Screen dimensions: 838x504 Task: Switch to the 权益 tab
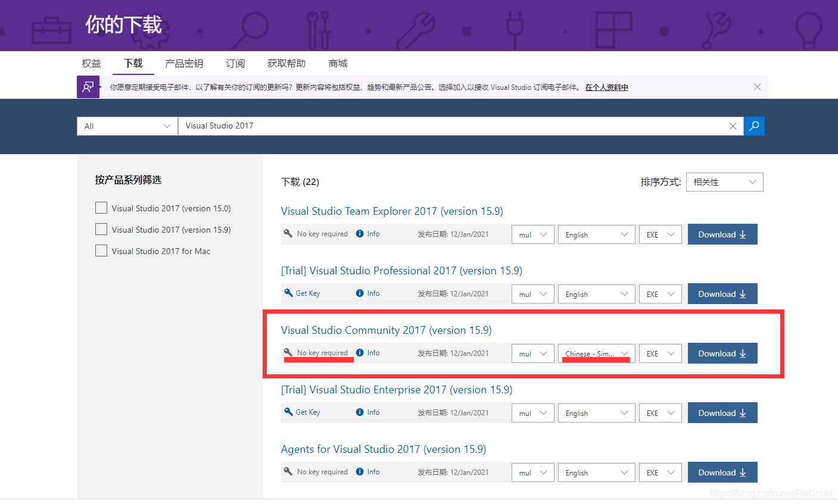click(x=91, y=63)
